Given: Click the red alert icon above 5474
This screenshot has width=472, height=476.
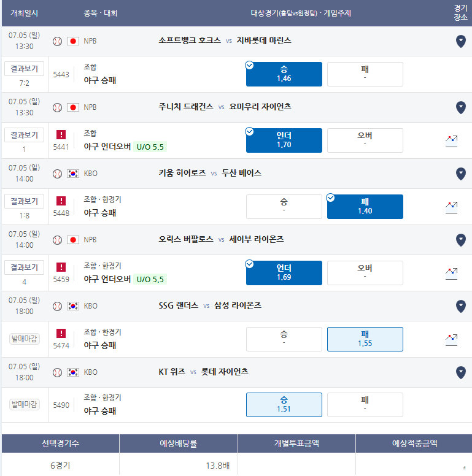Looking at the screenshot, I should 61,333.
